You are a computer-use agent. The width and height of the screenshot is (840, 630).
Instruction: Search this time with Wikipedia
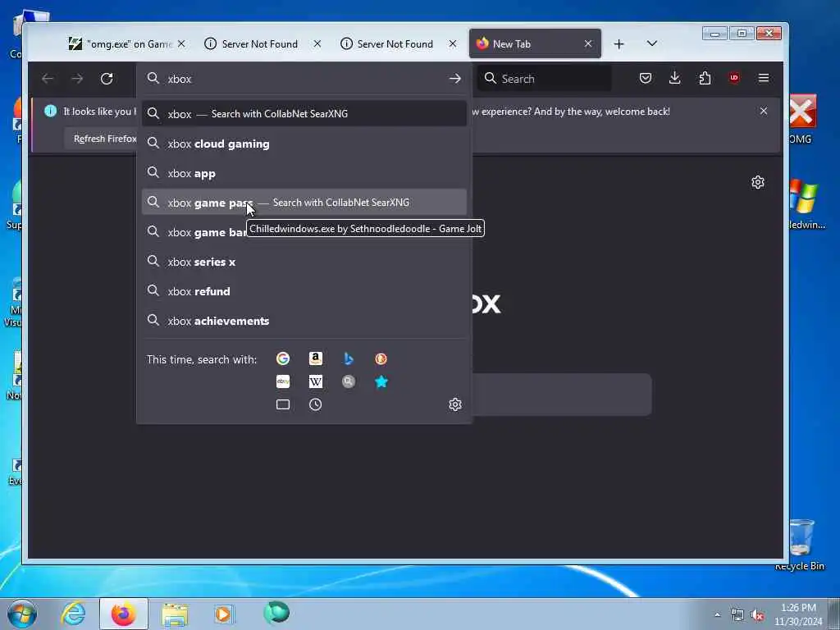(316, 381)
